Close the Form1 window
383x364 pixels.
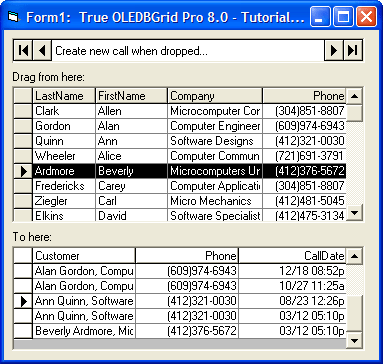(x=366, y=17)
